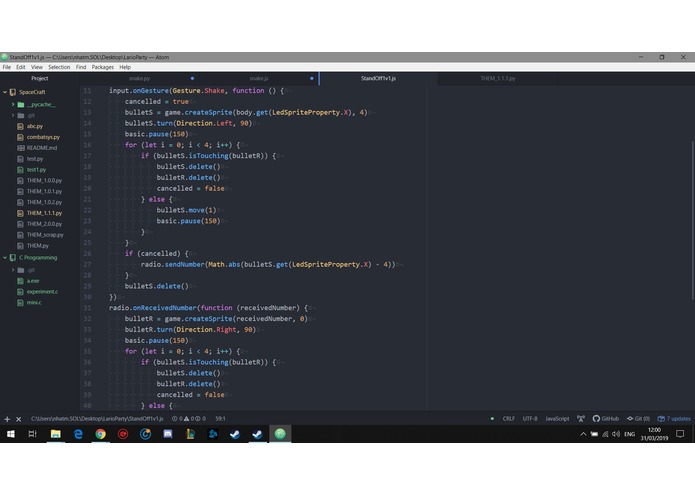The height and width of the screenshot is (494, 695).
Task: Open the Find menu
Action: pos(81,67)
